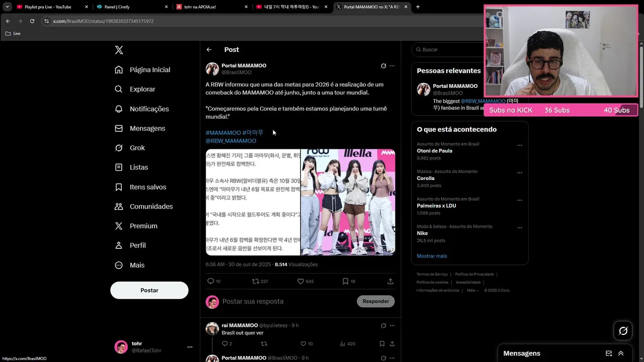Click Grok icon on rai MAMAMOO comment

(383, 325)
